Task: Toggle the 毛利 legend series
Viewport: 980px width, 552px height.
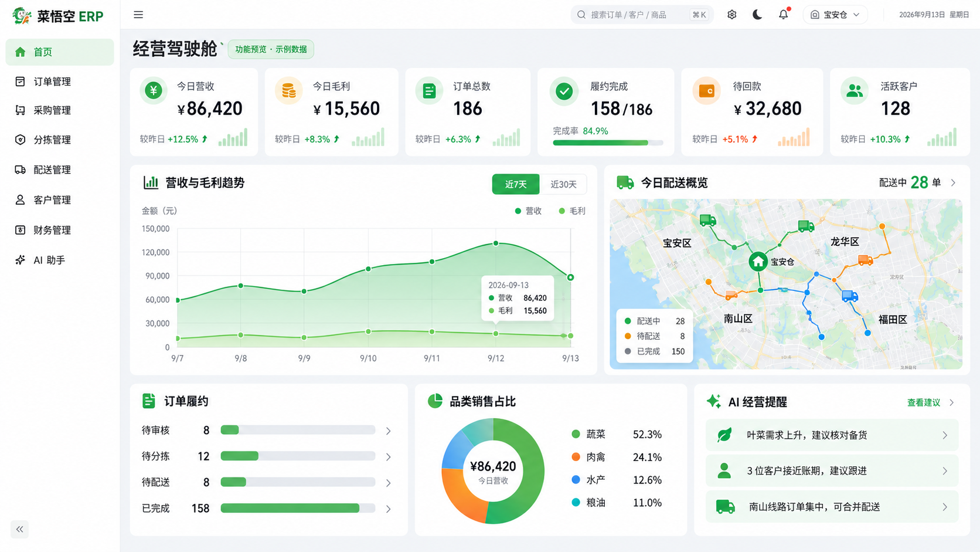Action: 572,211
